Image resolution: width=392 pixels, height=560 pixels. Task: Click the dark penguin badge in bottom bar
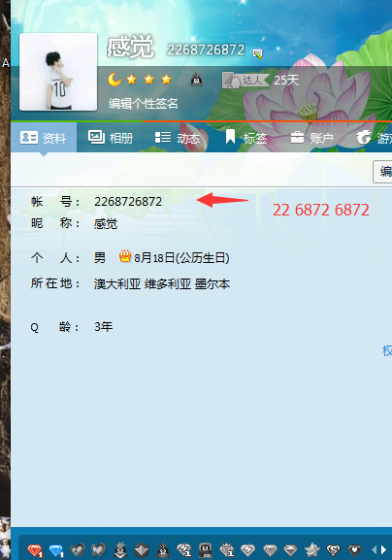click(163, 550)
